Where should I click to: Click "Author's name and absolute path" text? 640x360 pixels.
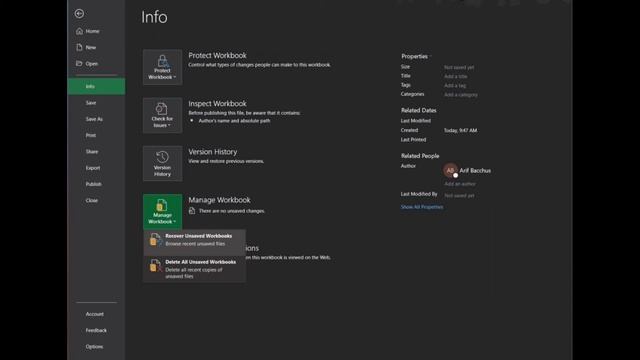[x=234, y=121]
